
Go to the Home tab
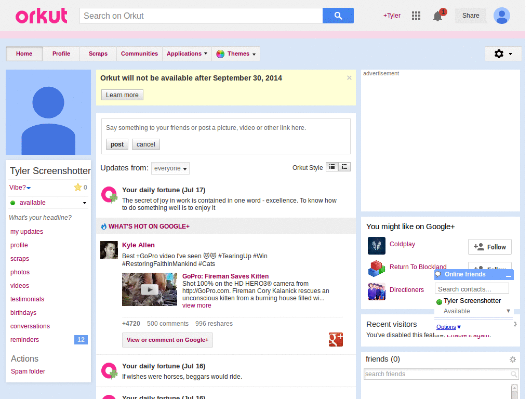[x=24, y=54]
